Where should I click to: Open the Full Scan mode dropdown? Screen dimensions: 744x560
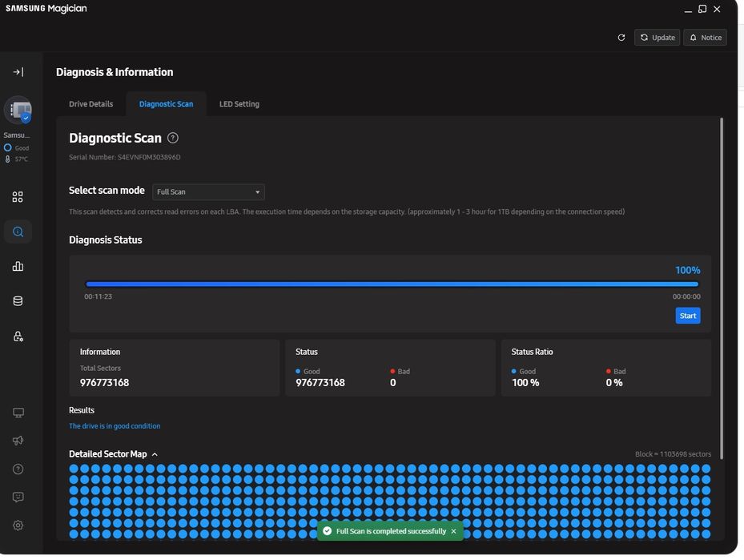208,191
